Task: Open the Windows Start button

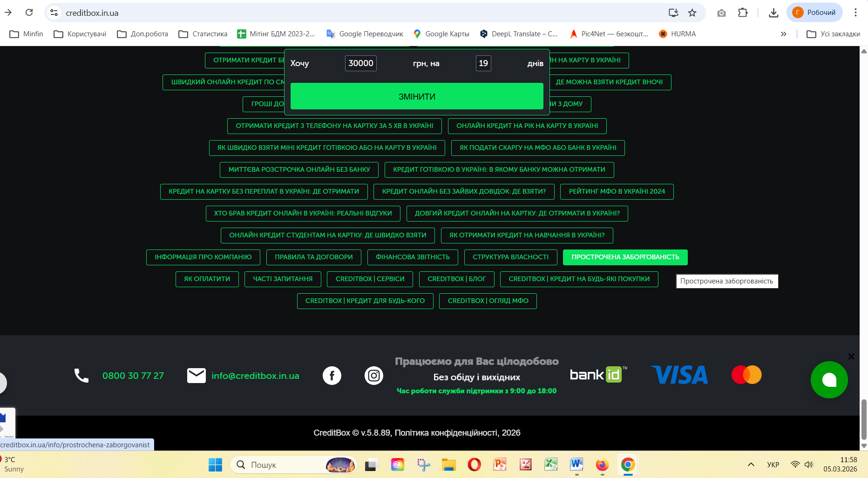Action: pyautogui.click(x=215, y=465)
